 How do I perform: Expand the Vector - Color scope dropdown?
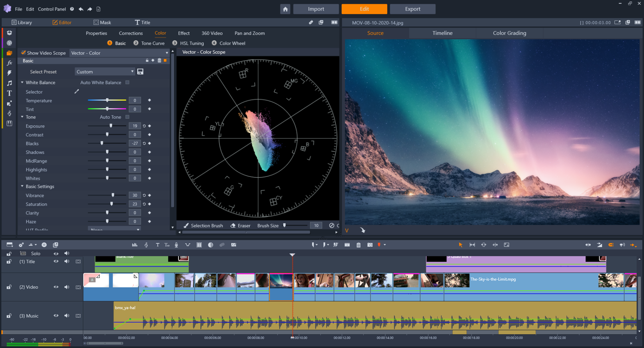(x=167, y=53)
